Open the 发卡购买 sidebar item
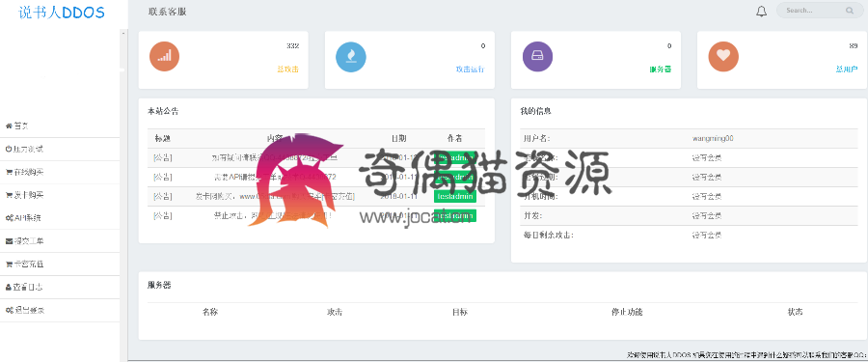This screenshot has height=362, width=868. click(x=60, y=195)
